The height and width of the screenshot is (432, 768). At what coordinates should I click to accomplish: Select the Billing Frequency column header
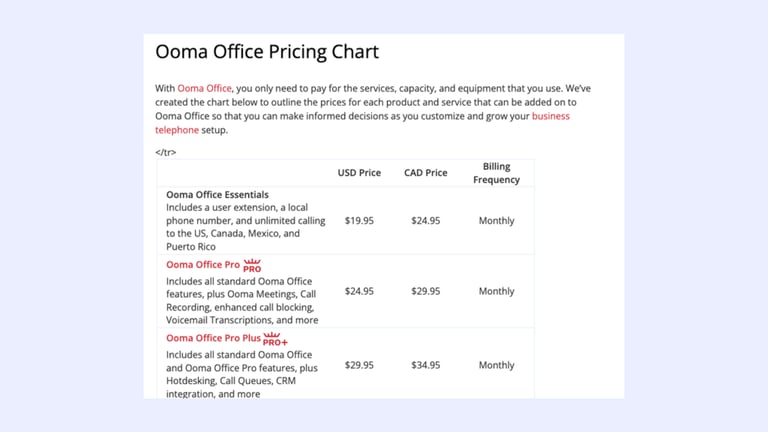click(496, 173)
